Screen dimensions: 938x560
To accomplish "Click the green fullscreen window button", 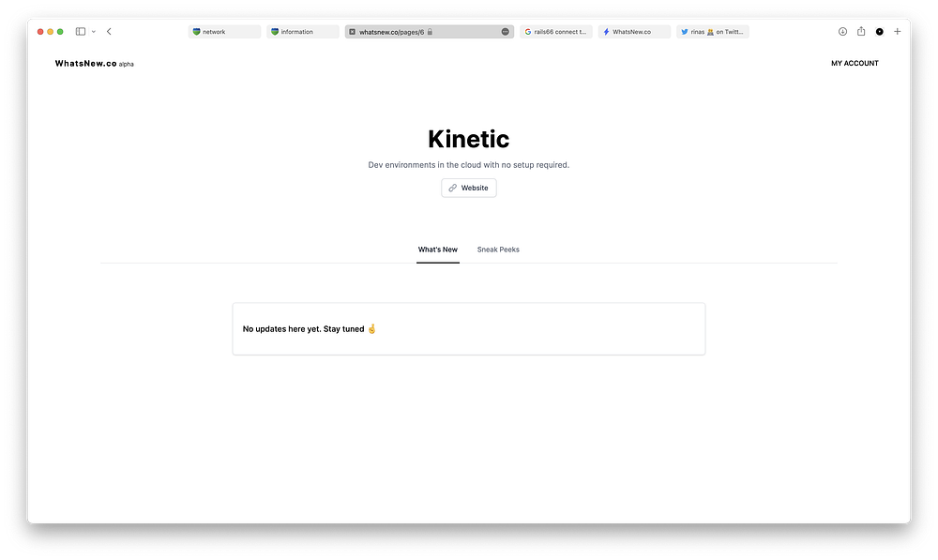I will [60, 32].
